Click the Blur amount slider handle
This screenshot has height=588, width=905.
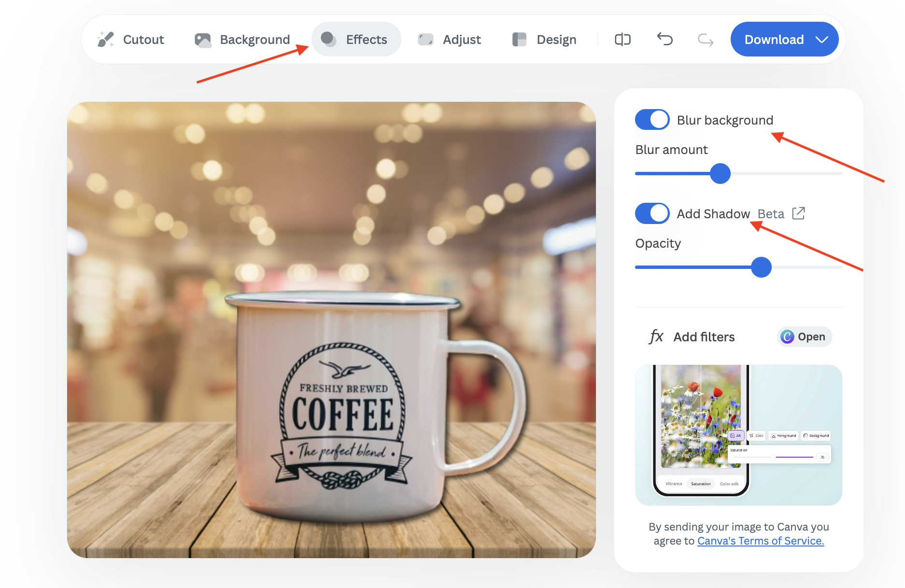point(720,174)
